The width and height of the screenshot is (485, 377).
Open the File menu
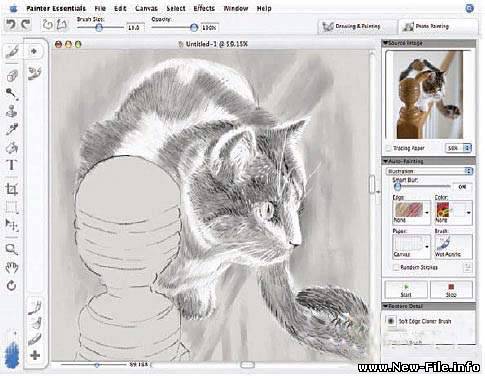tap(100, 8)
